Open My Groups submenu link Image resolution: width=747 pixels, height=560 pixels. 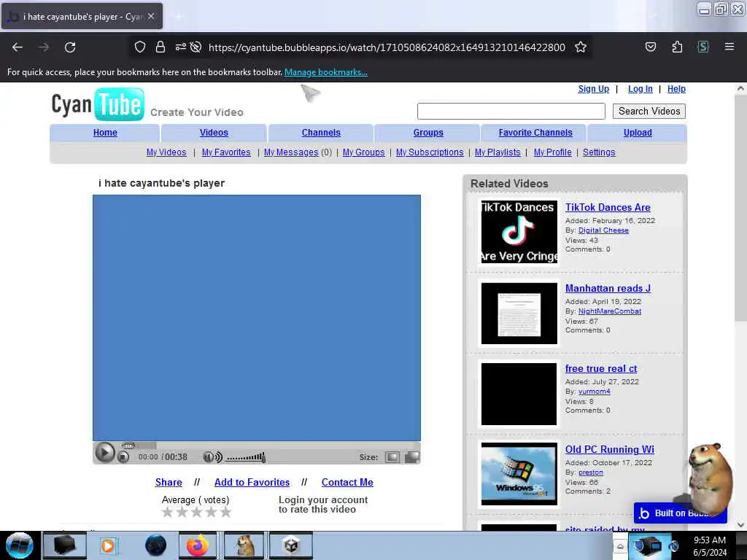click(363, 152)
